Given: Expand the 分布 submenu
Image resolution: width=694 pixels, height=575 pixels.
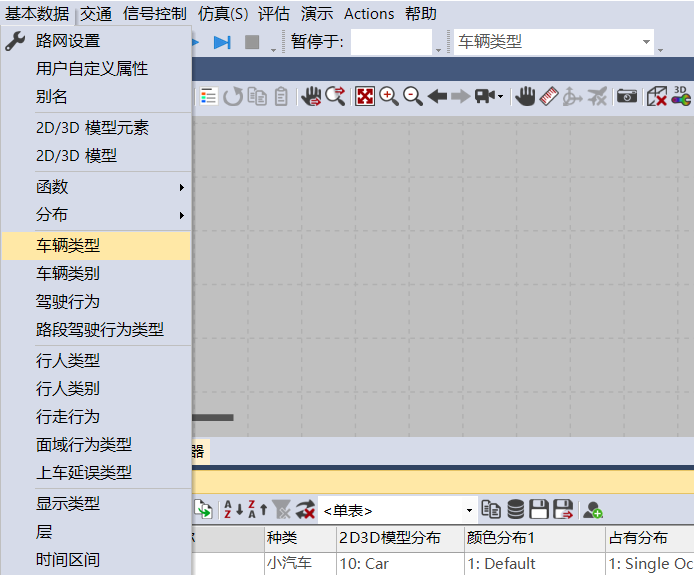Looking at the screenshot, I should (x=96, y=215).
